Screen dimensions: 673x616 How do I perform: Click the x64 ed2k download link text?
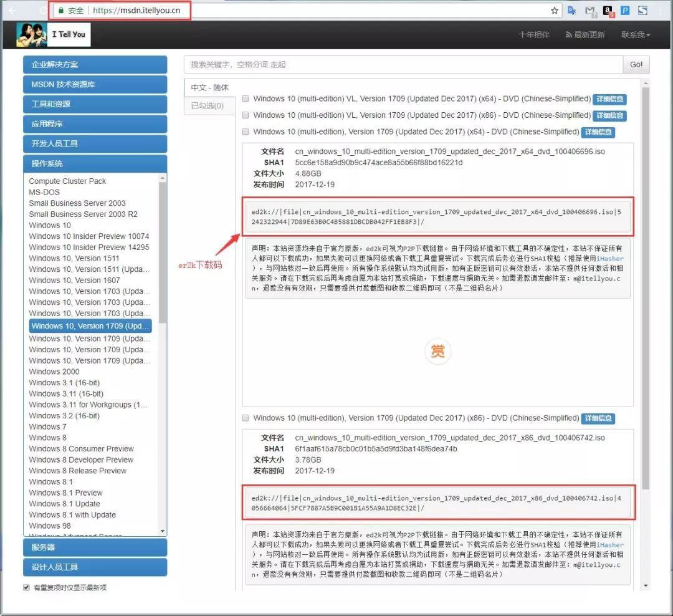coord(436,217)
